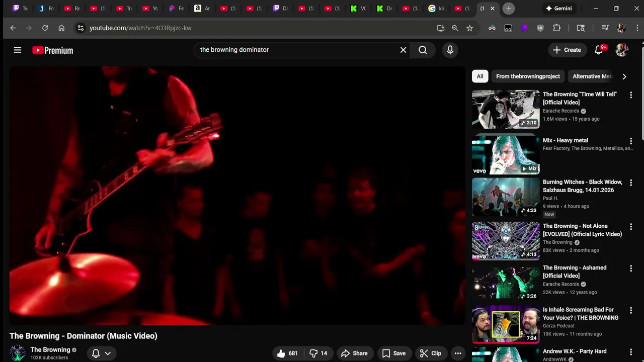Image resolution: width=644 pixels, height=362 pixels.
Task: Open the YouTube guide hamburger menu
Action: 18,50
